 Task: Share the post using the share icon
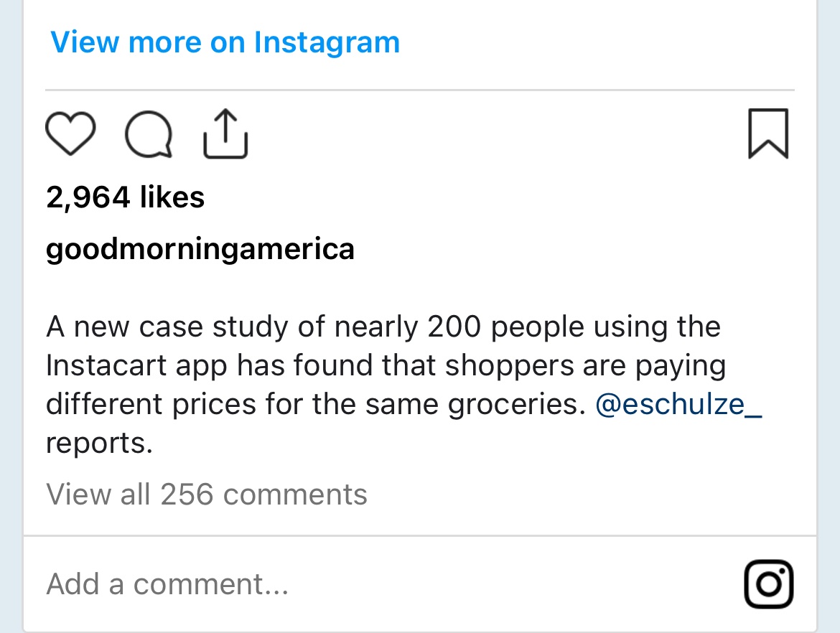coord(225,133)
